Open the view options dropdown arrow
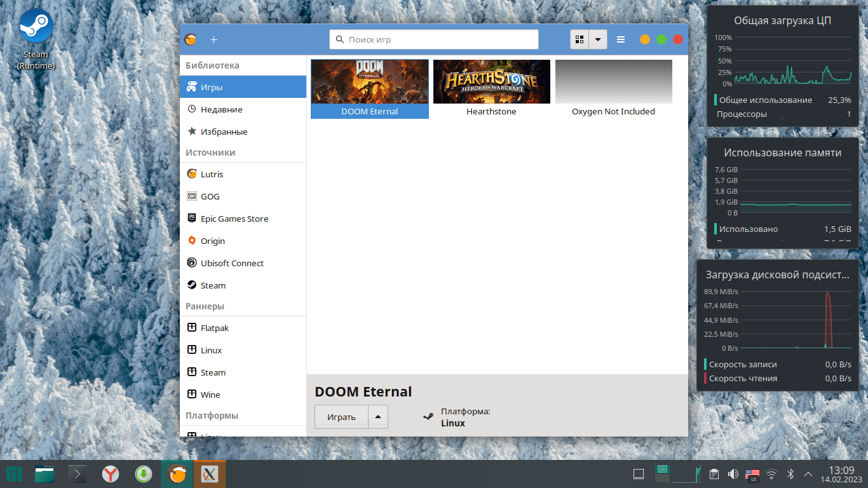This screenshot has height=488, width=868. (x=598, y=39)
